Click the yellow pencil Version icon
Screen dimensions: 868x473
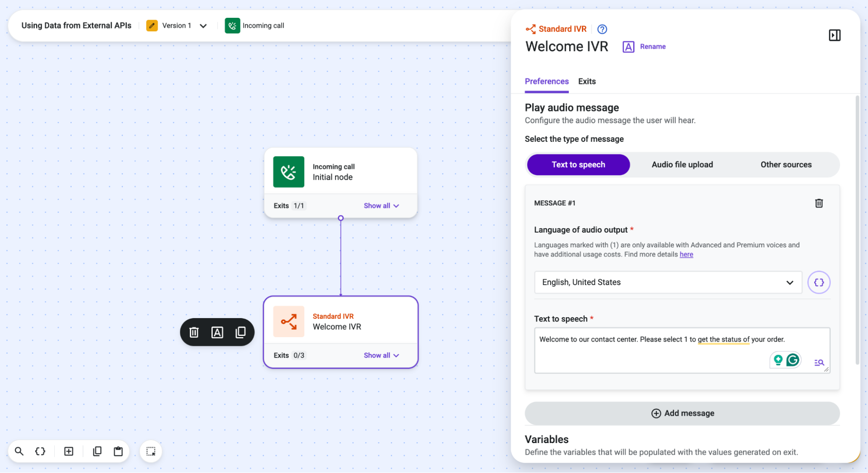(x=152, y=26)
